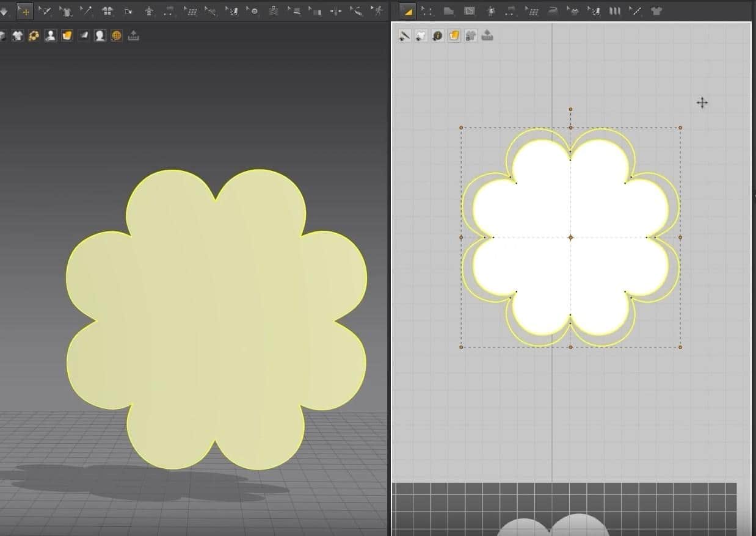
Task: Select the Iron tool in the 2D toolbar
Action: pos(553,11)
